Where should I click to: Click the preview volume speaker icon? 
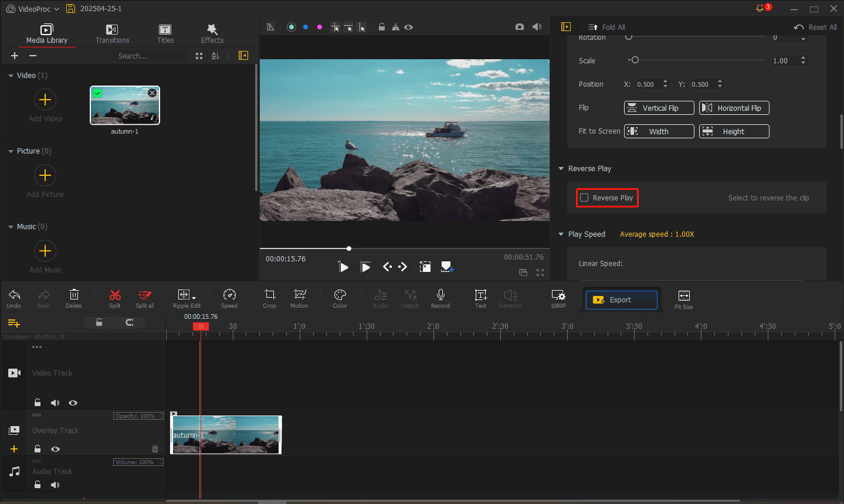(537, 27)
